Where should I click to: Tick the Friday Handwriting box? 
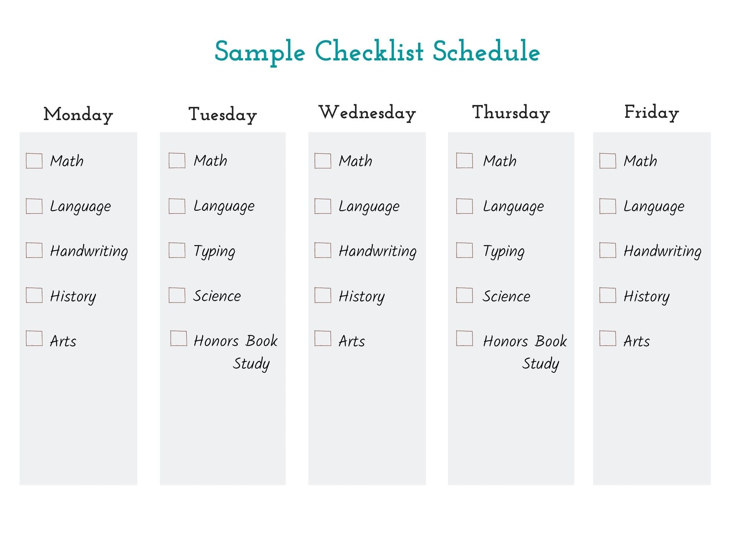pyautogui.click(x=607, y=250)
